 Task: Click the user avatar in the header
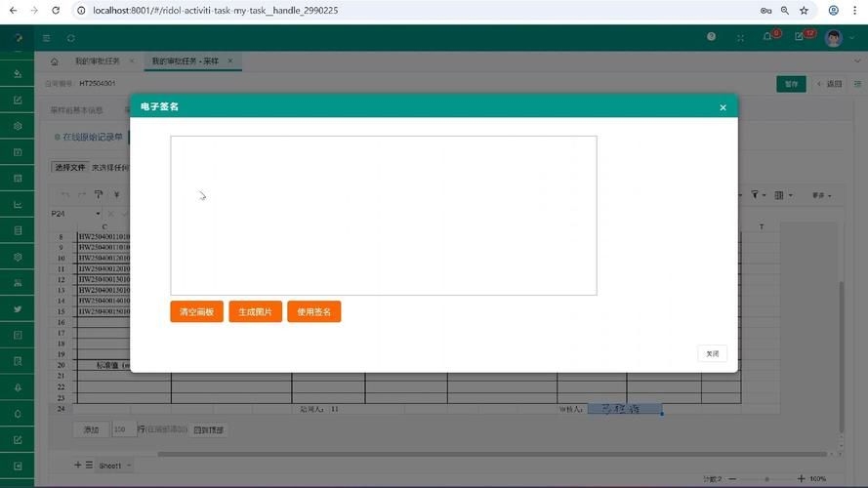(833, 38)
